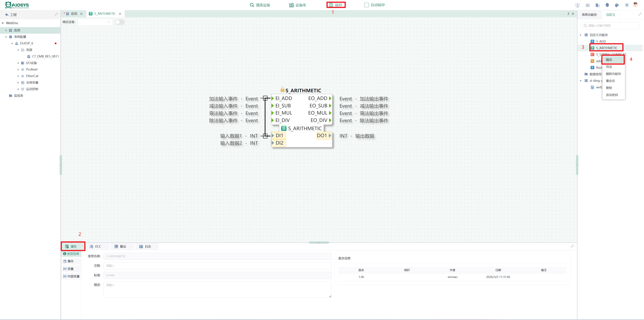Collapse the right function block panel

click(x=640, y=14)
